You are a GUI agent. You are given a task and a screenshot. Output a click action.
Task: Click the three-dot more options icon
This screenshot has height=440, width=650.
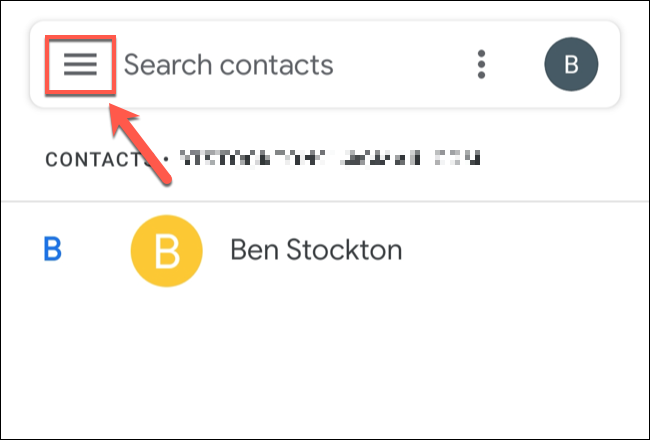[x=482, y=65]
